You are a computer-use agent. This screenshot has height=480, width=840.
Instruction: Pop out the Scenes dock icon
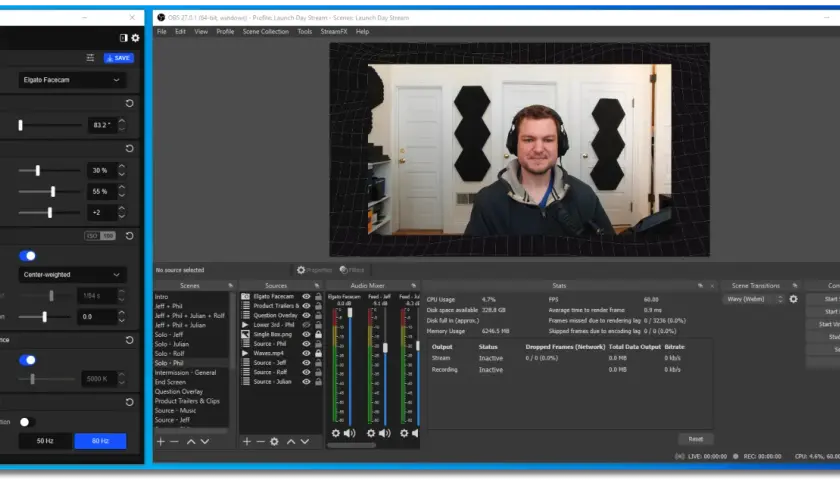click(x=230, y=286)
